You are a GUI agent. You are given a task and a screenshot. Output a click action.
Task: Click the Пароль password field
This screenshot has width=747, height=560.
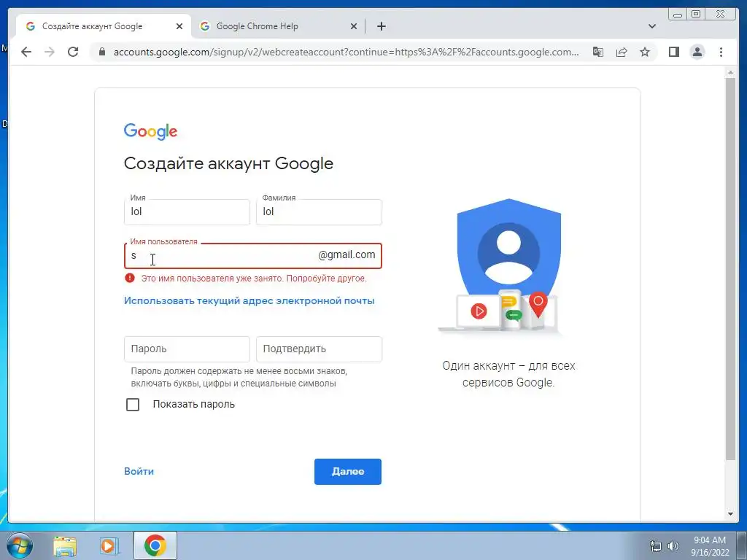[187, 349]
